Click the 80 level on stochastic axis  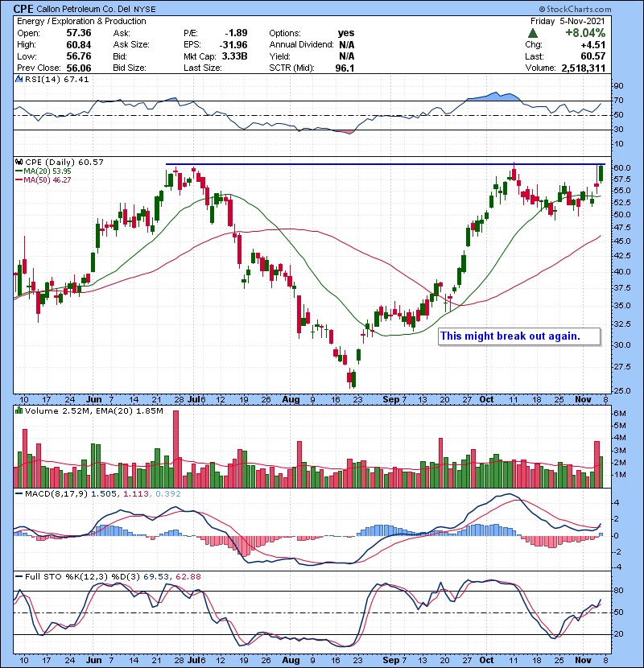pos(618,591)
